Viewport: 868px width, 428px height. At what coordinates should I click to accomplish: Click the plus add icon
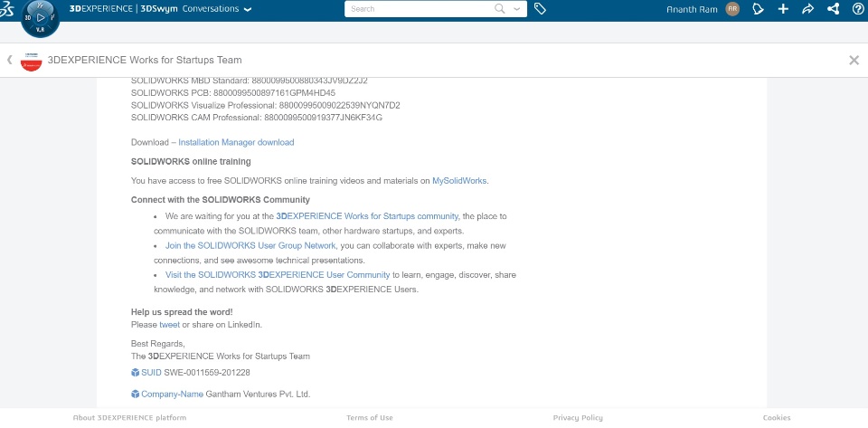click(x=783, y=9)
